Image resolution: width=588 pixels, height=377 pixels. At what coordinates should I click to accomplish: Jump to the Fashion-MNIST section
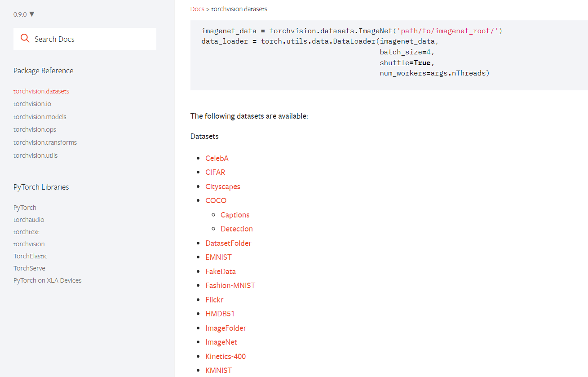(x=230, y=285)
